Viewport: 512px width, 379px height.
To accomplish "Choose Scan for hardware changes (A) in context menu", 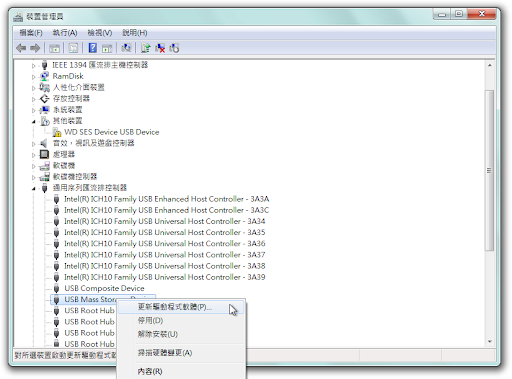I will pos(181,353).
